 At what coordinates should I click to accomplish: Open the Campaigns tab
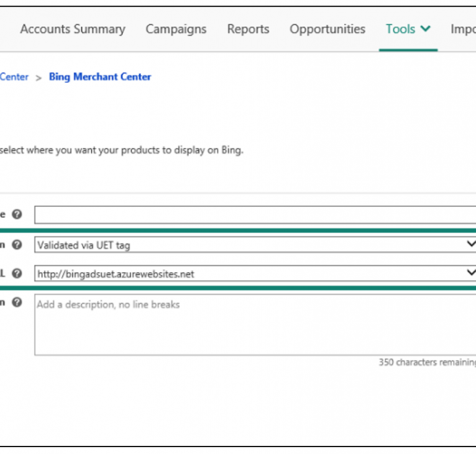[176, 29]
